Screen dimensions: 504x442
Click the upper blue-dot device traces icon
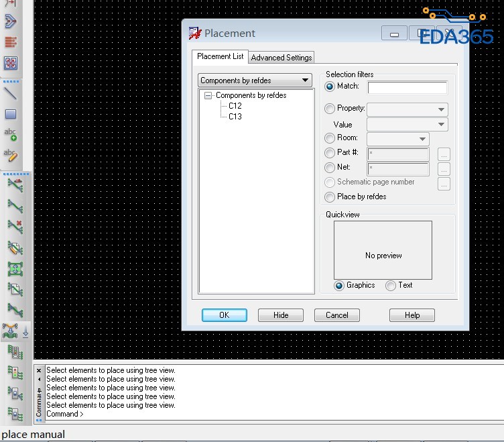pyautogui.click(x=15, y=393)
